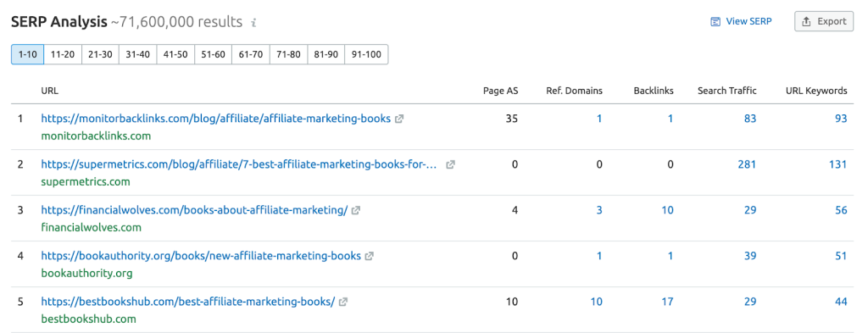Click the ~71,600,000 results count text

click(176, 22)
